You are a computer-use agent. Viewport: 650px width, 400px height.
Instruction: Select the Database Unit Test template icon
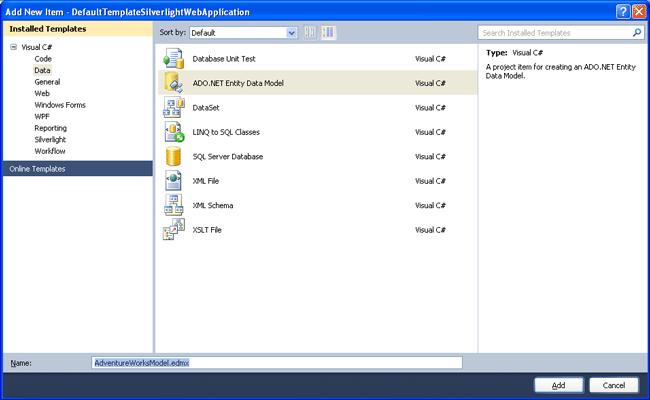(173, 58)
